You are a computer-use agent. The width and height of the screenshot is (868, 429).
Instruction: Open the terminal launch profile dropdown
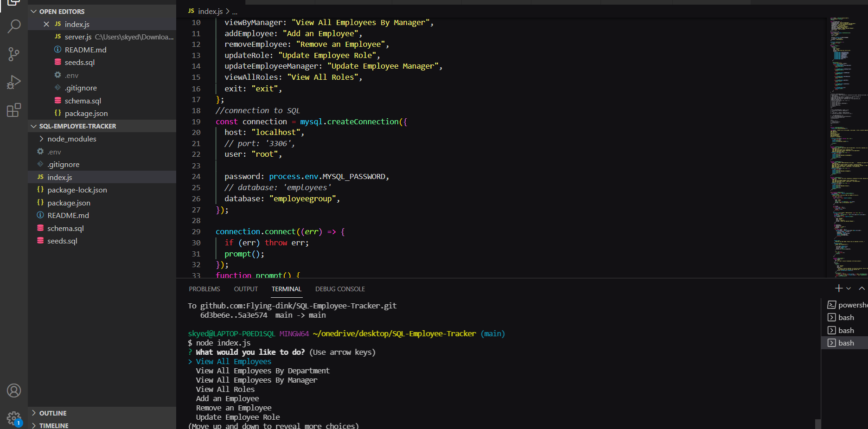click(x=849, y=288)
